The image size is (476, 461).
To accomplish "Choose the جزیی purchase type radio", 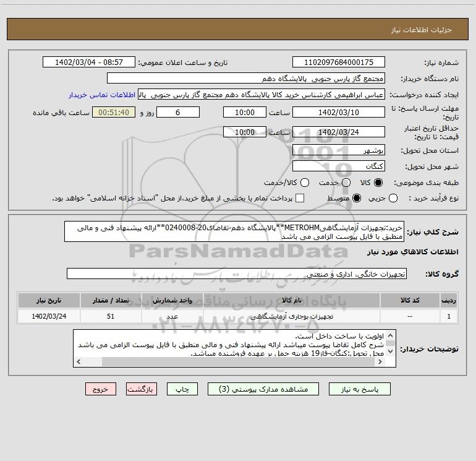I will click(x=393, y=198).
